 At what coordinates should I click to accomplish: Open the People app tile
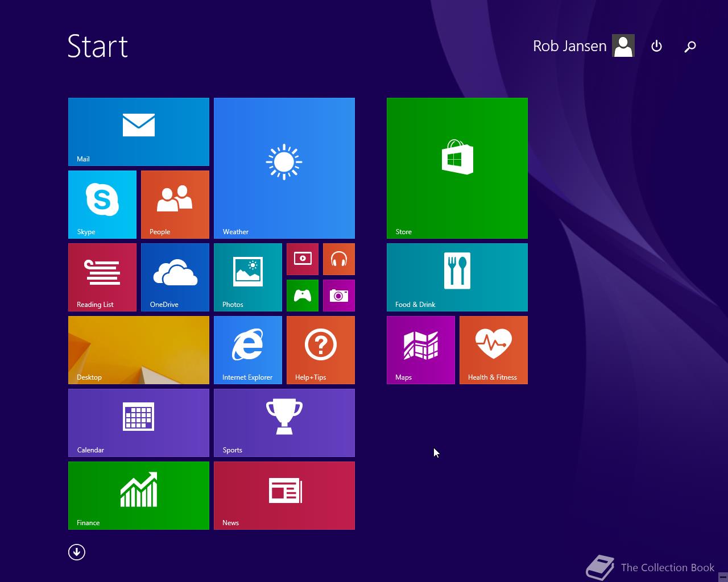coord(175,205)
